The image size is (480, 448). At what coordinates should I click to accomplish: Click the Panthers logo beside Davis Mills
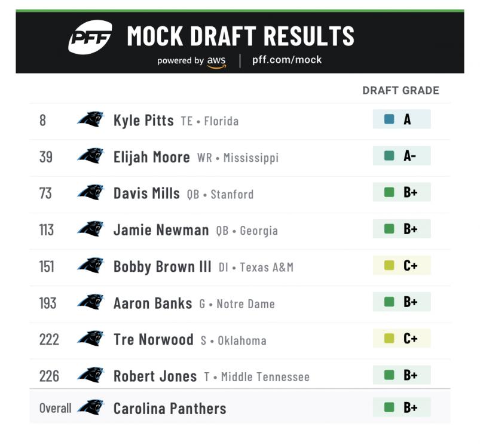point(90,192)
